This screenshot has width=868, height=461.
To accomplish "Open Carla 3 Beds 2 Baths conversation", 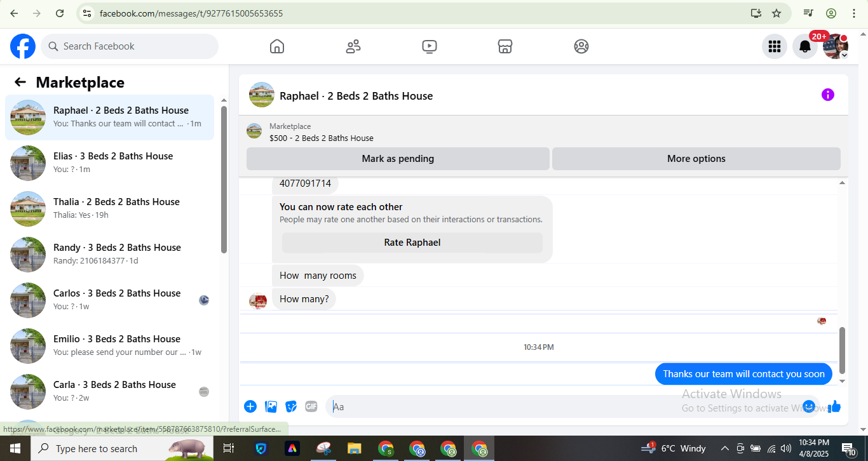I will pyautogui.click(x=109, y=392).
